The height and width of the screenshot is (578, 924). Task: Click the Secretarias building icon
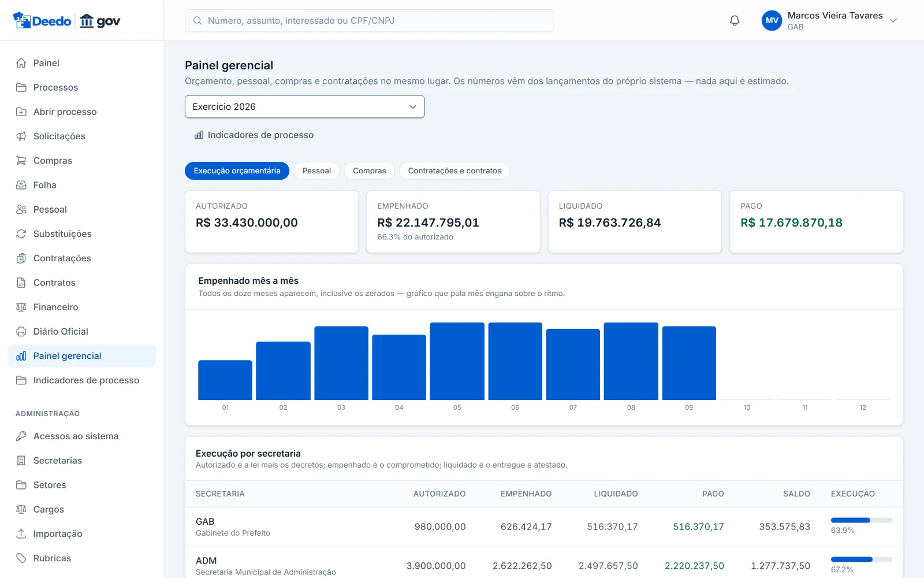pos(21,461)
